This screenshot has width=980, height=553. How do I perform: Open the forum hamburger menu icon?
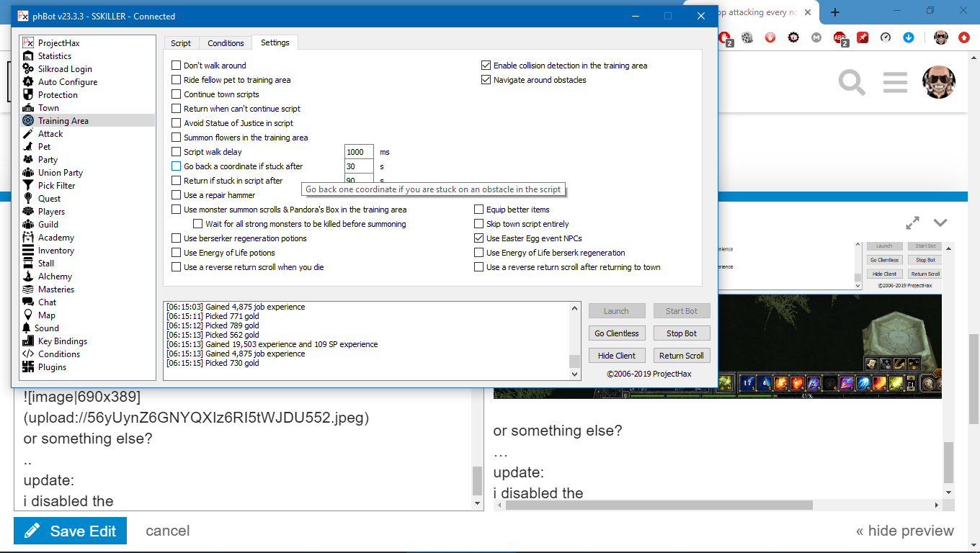(x=895, y=82)
